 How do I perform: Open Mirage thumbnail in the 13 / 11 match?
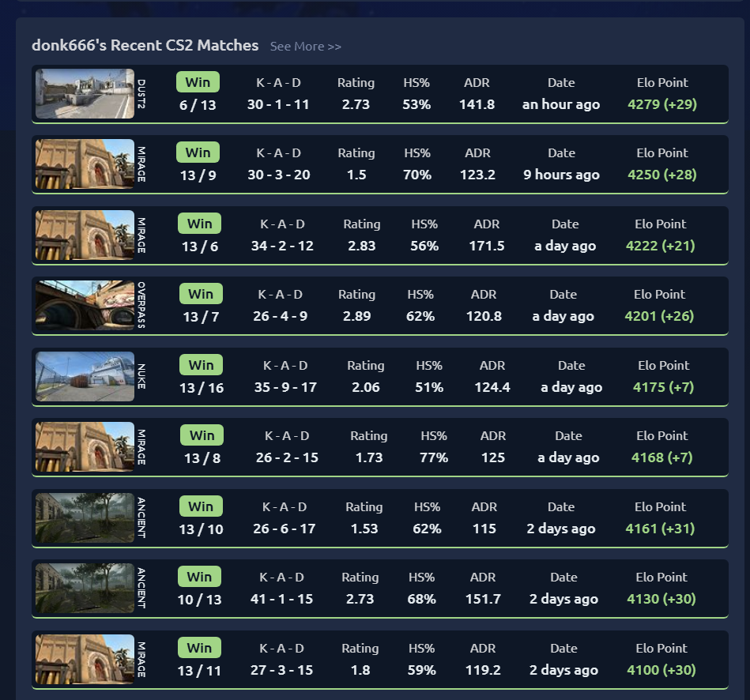click(x=85, y=659)
